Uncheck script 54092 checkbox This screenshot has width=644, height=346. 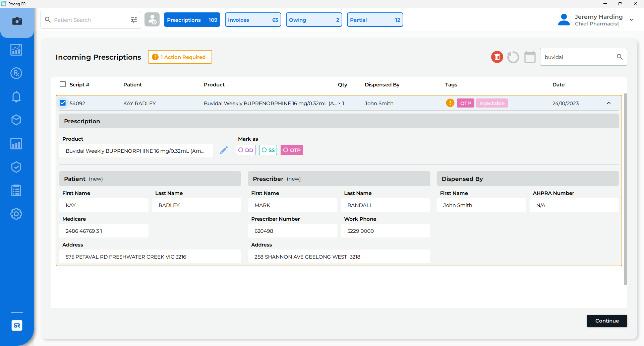click(x=63, y=103)
